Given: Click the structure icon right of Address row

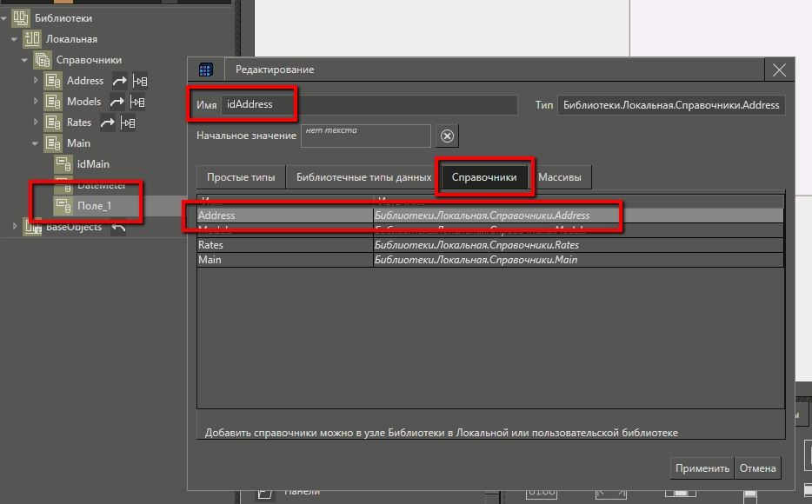Looking at the screenshot, I should (139, 81).
